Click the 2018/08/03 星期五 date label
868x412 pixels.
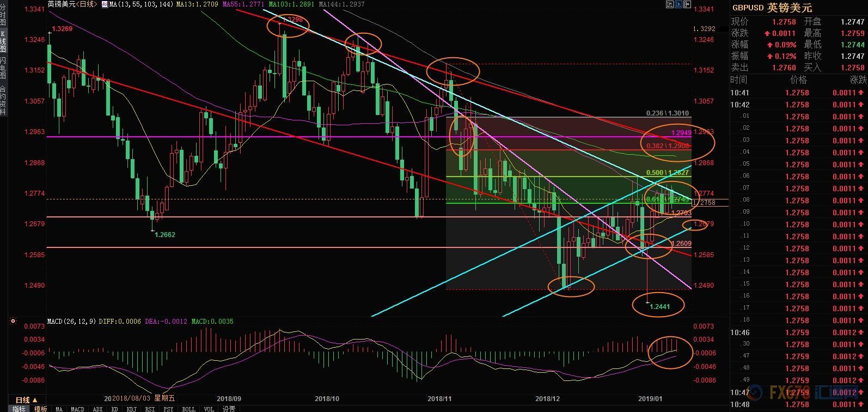coord(144,399)
